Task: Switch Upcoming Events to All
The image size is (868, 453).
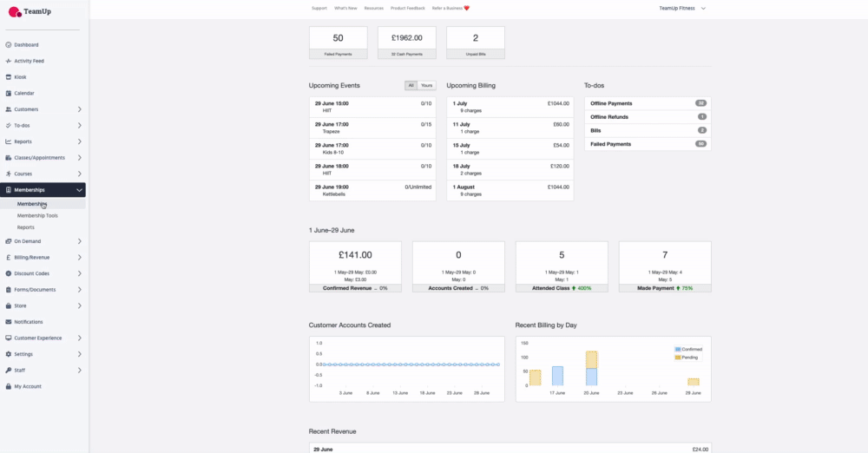Action: [x=411, y=86]
